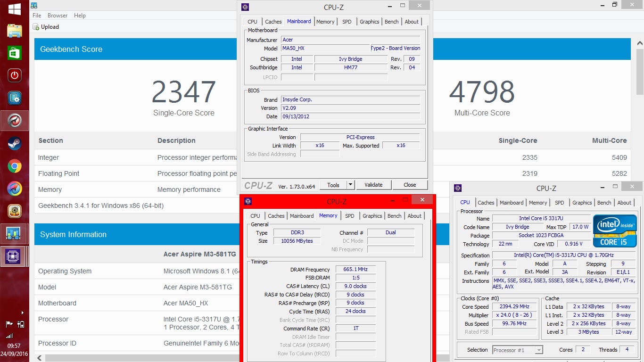Click the Geekbench horizontal scrollbar left arrow
644x362 pixels.
point(39,358)
